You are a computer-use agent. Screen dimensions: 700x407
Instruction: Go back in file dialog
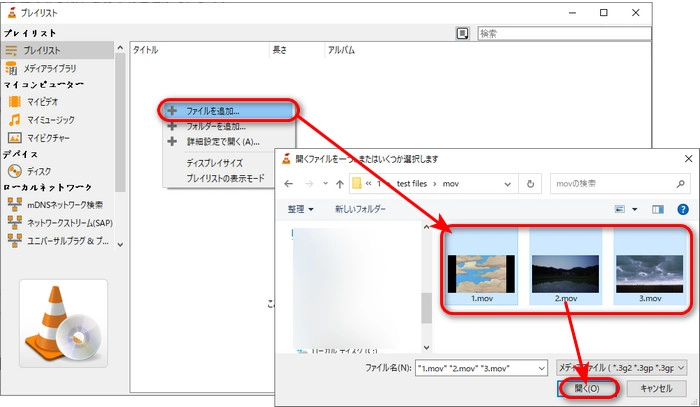coord(288,184)
